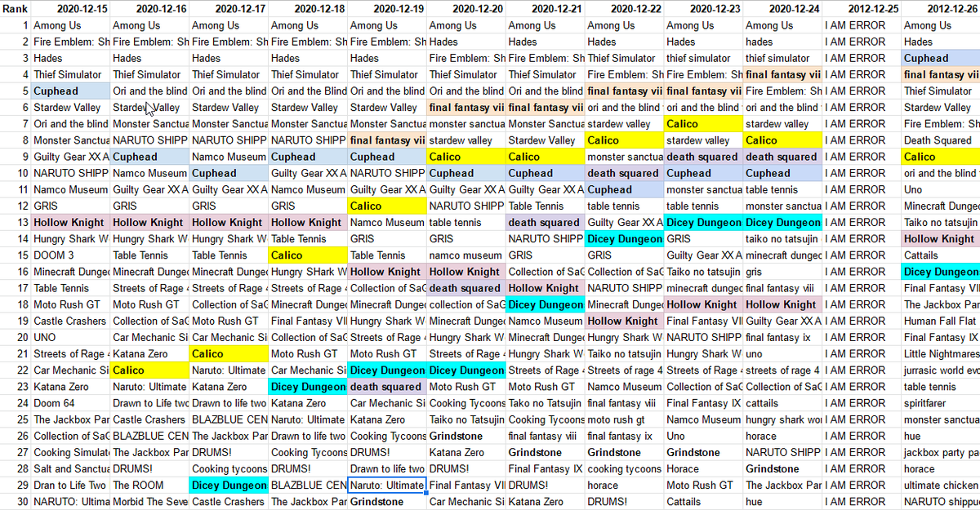
Task: Select UNO at rank 20 under 2020-12-15
Action: 71,337
